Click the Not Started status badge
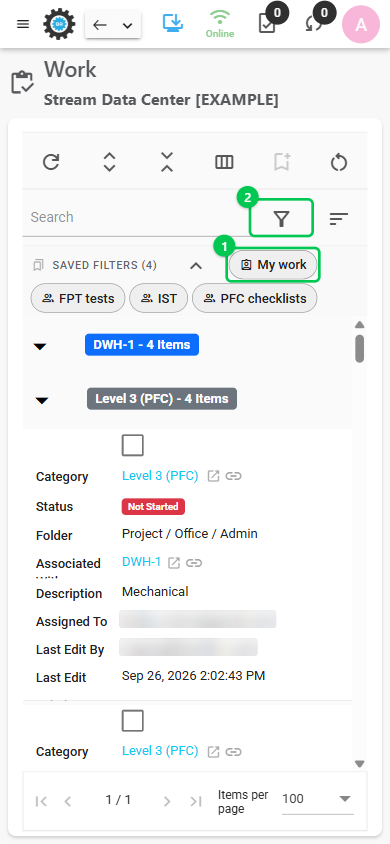 tap(153, 507)
